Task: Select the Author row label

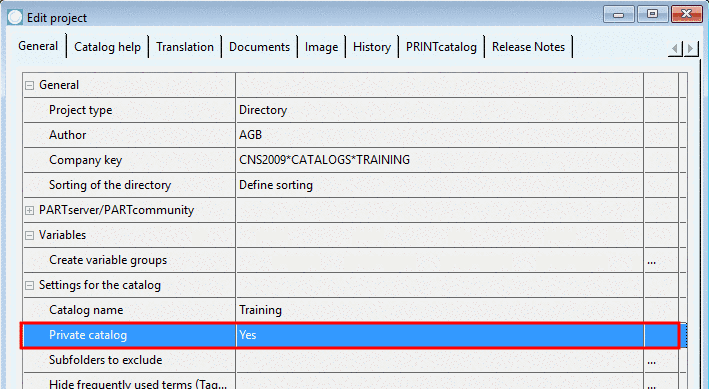Action: (x=67, y=135)
